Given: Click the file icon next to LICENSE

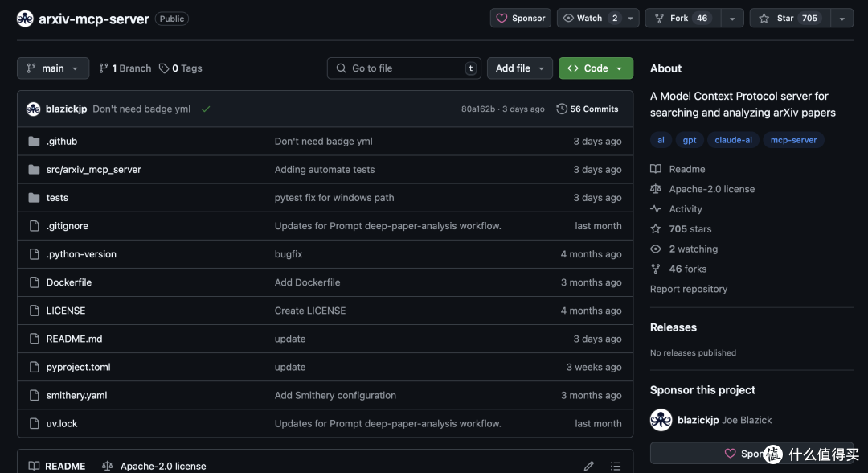Looking at the screenshot, I should coord(34,311).
